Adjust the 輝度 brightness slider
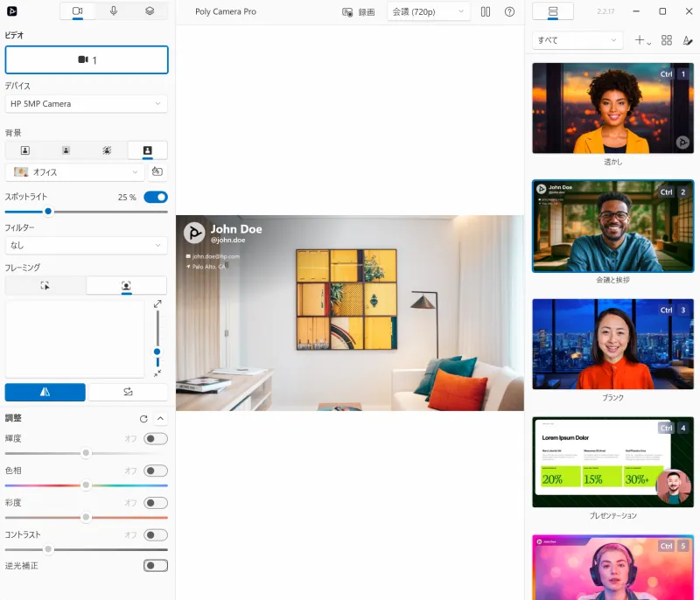Screen dimensions: 700x600 (x=86, y=453)
